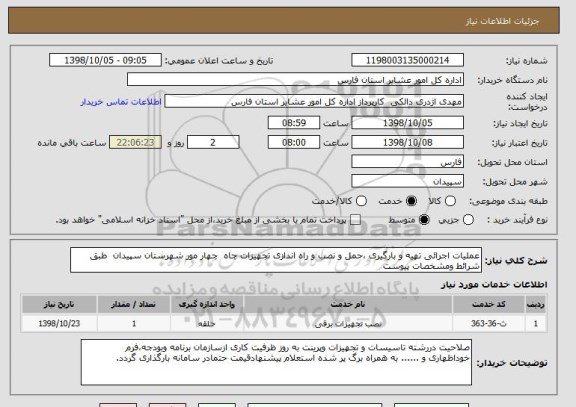The height and width of the screenshot is (407, 576).
Task: Click the public announcement date field 1398/10/05 - 09:05
Action: [105, 60]
